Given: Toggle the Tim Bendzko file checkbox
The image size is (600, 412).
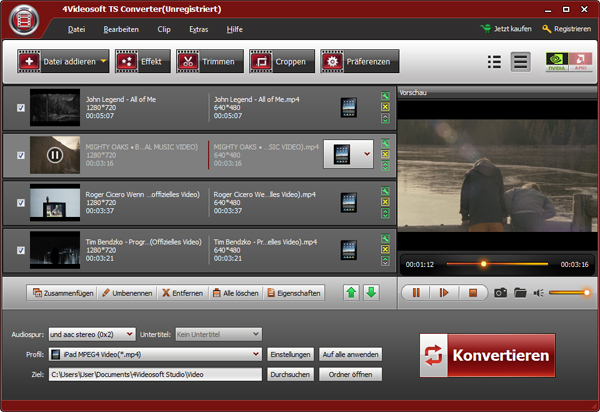Looking at the screenshot, I should coord(22,247).
